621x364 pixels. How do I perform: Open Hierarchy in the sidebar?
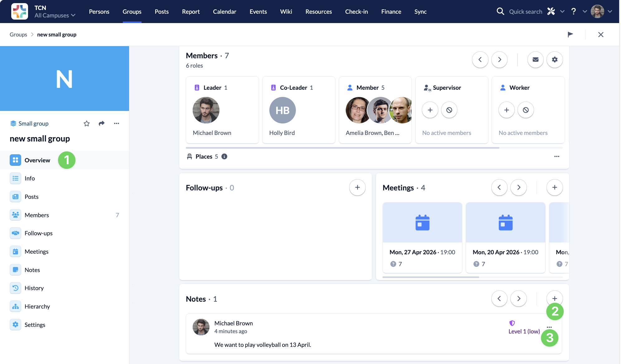(65, 306)
